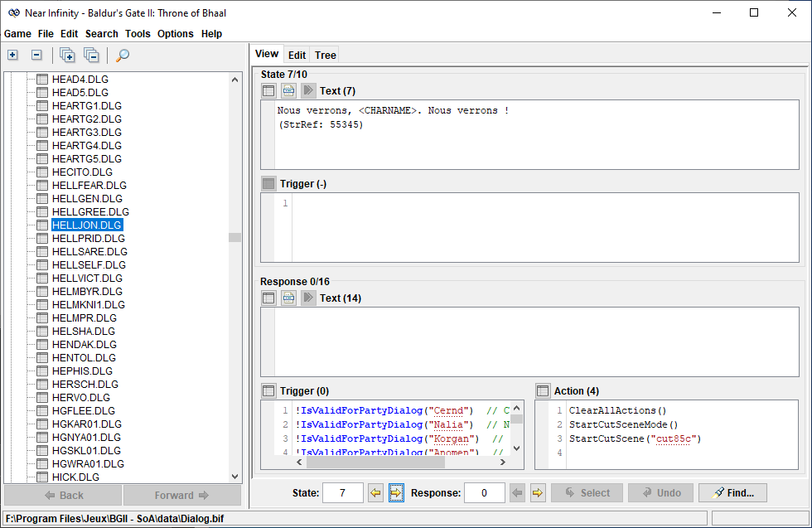
Task: Select HEARTG3.DLG in the file tree
Action: click(86, 132)
